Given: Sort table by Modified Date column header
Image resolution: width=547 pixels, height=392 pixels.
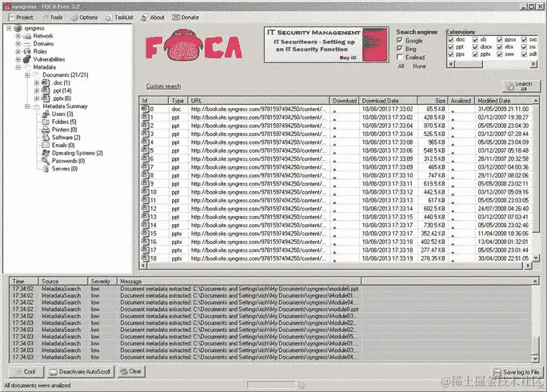Looking at the screenshot, I should click(503, 101).
